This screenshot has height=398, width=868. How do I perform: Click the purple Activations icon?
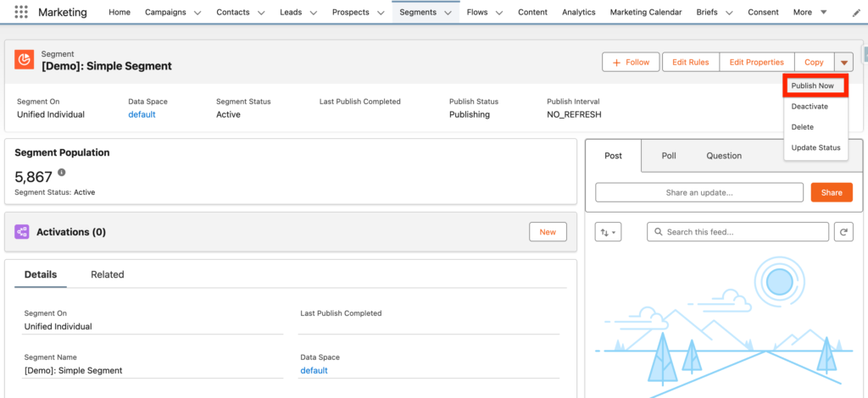(22, 232)
